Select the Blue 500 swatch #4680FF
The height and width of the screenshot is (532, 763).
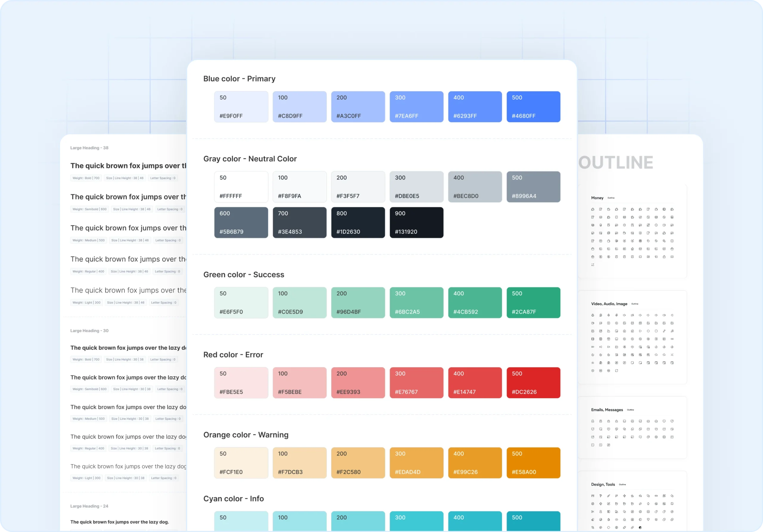pyautogui.click(x=533, y=107)
